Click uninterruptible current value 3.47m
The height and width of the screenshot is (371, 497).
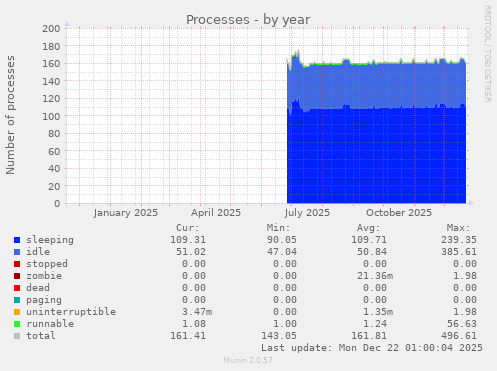(x=197, y=312)
